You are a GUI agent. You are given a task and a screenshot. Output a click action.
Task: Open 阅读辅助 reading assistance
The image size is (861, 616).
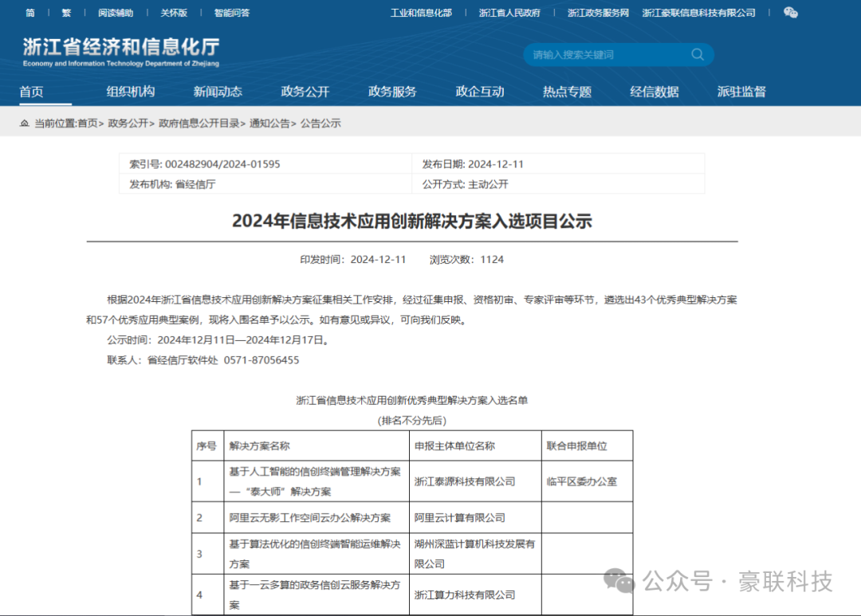tap(116, 13)
